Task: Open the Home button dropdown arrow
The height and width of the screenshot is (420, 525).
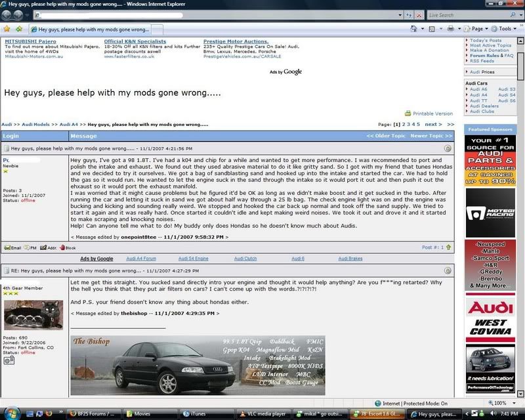Action: click(x=422, y=29)
